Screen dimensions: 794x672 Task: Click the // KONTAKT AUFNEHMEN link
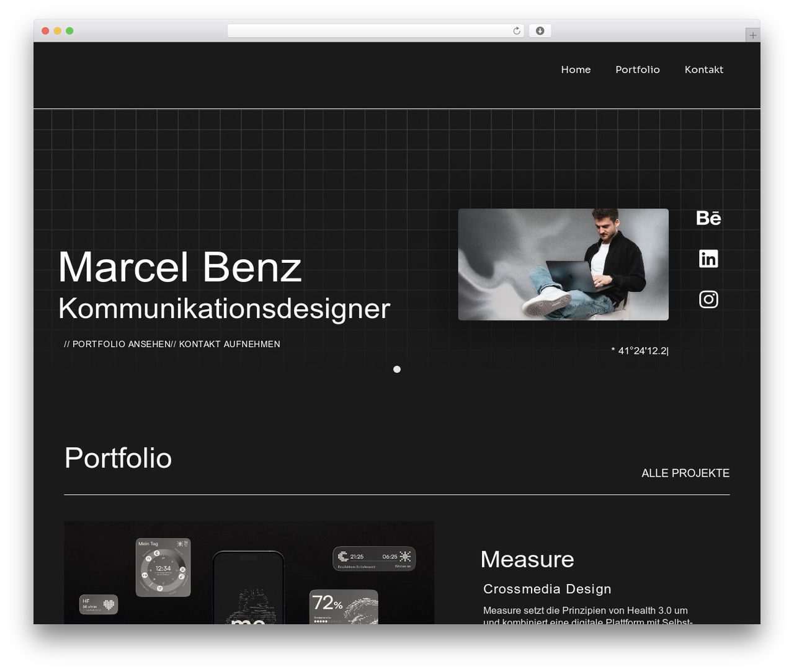coord(226,344)
